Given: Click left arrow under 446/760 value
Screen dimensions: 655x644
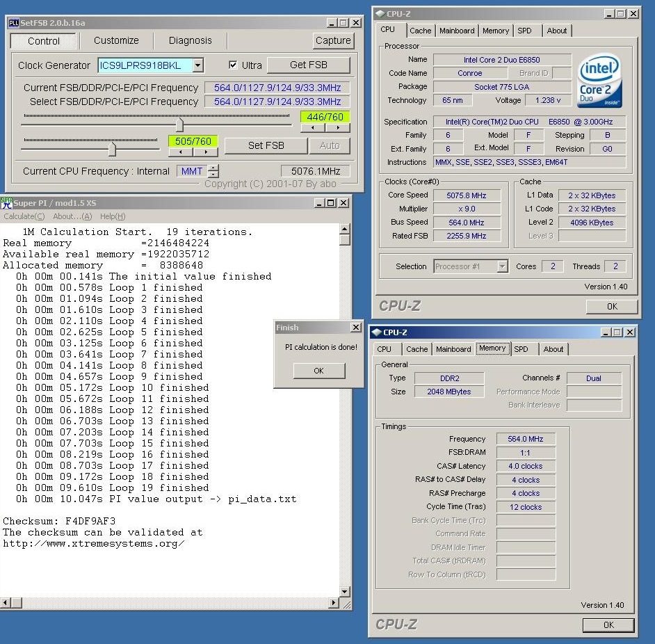Looking at the screenshot, I should tap(313, 128).
